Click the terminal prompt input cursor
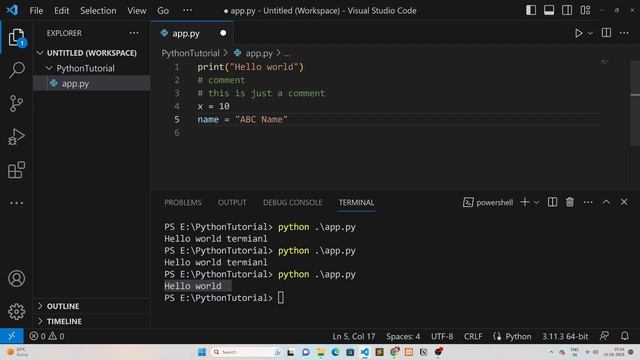Image resolution: width=640 pixels, height=360 pixels. (281, 298)
